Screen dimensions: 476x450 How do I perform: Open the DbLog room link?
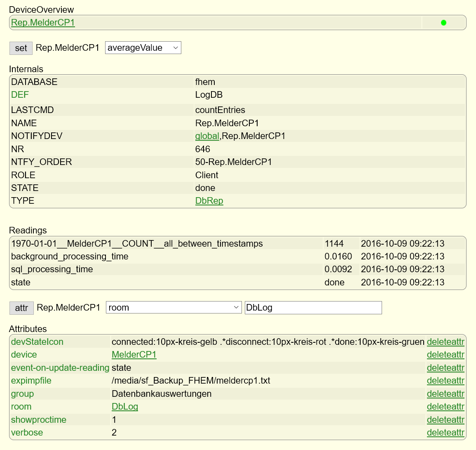pyautogui.click(x=124, y=407)
